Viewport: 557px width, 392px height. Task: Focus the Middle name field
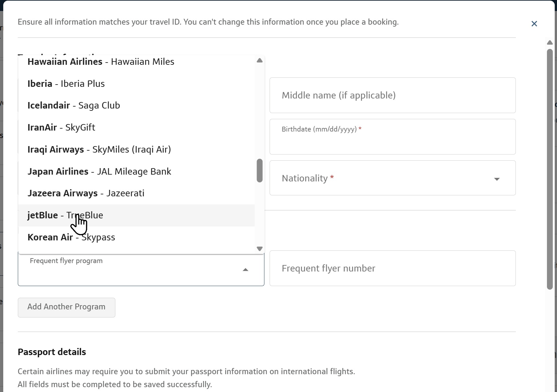pyautogui.click(x=392, y=95)
